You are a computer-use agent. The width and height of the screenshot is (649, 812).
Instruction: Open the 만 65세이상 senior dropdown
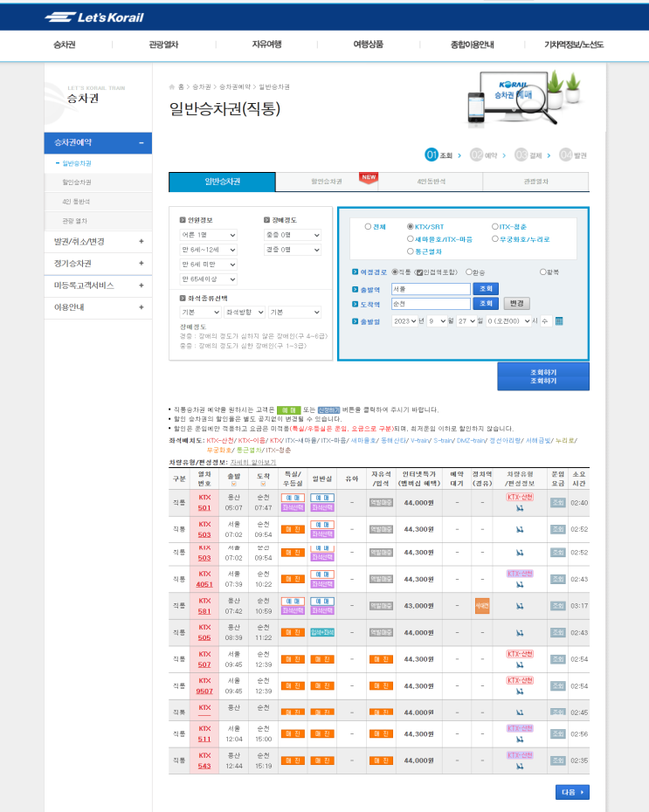(x=208, y=279)
